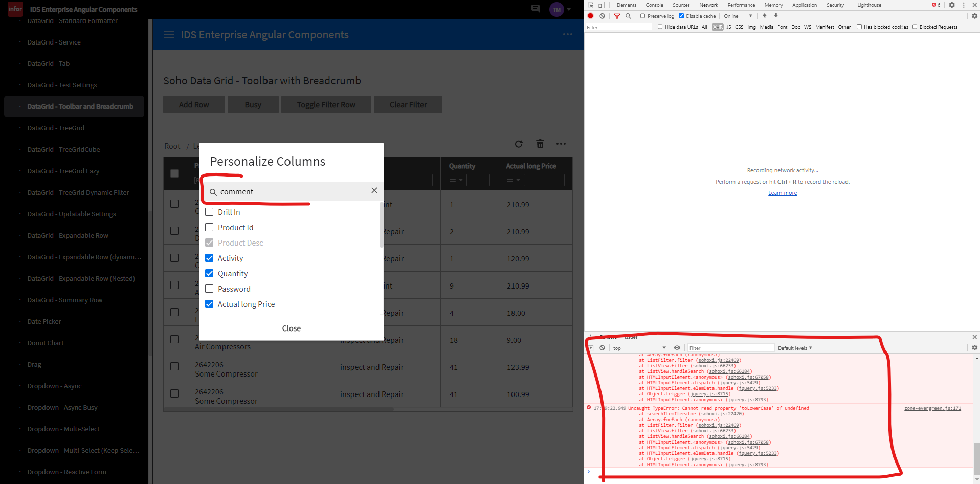The image size is (980, 484).
Task: Open the hamburger menu in the blue header
Action: tap(169, 35)
